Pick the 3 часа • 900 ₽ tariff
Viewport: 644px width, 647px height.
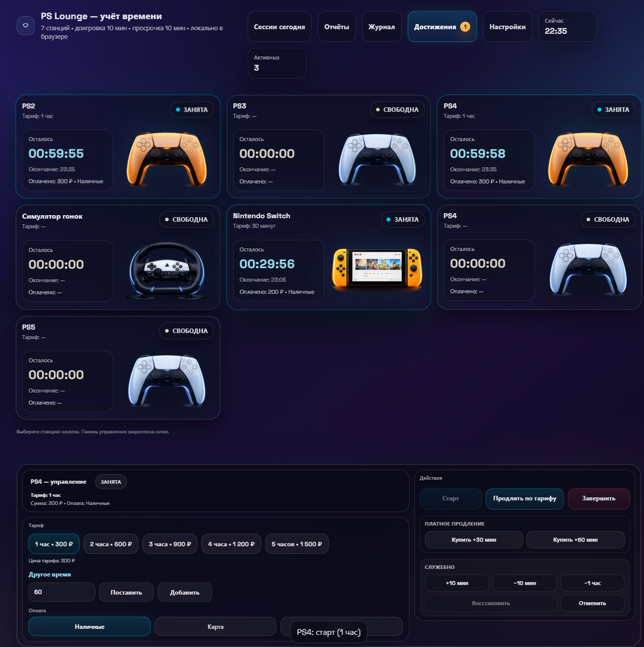[170, 544]
